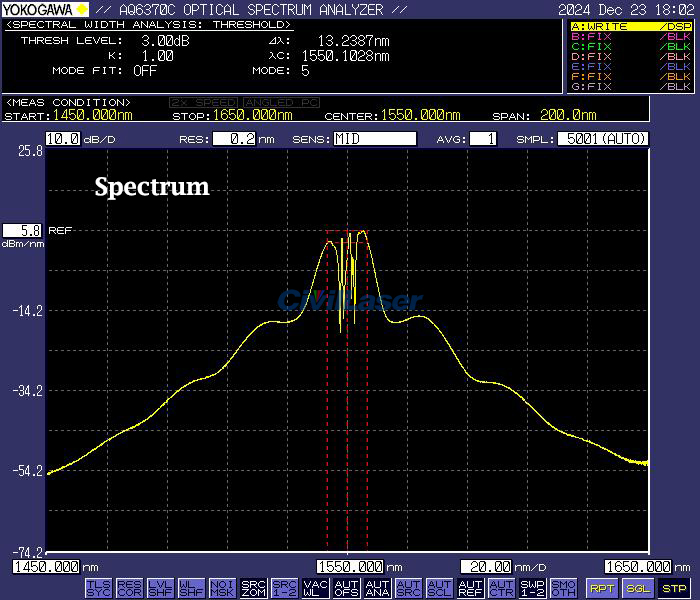Click the Spectrum label on the graph

[x=152, y=187]
